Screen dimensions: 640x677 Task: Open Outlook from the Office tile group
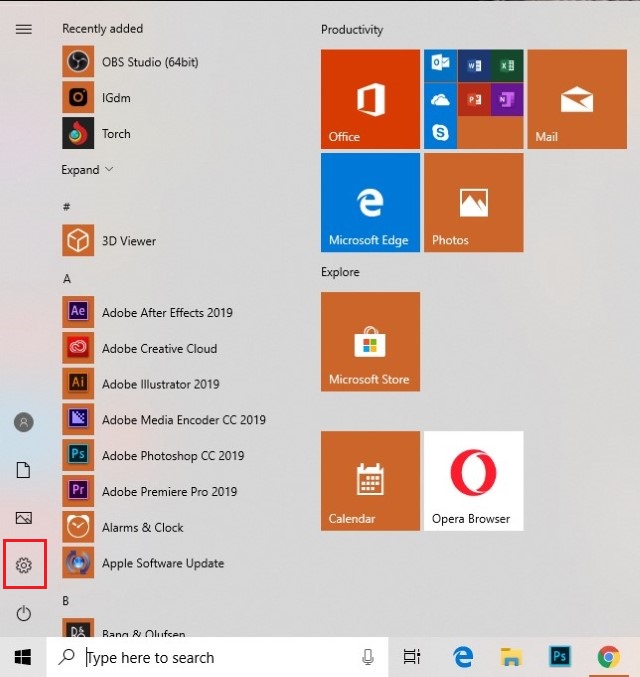440,65
